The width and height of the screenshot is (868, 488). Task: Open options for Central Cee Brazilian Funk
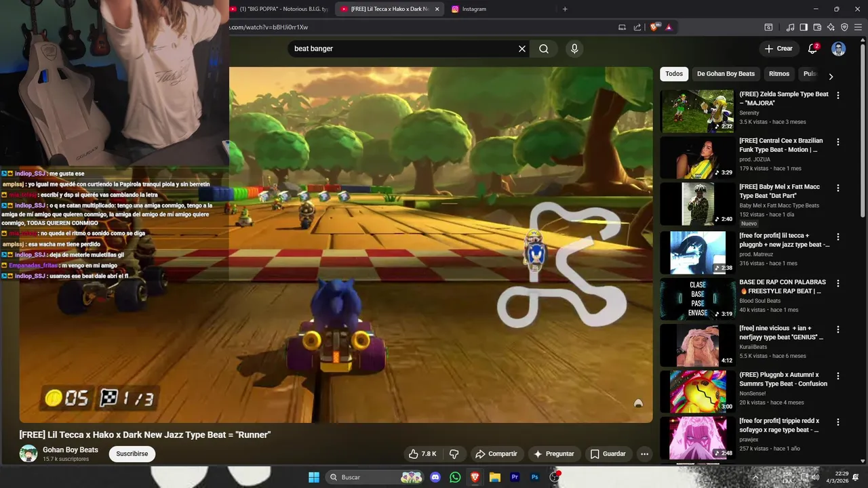click(x=838, y=142)
